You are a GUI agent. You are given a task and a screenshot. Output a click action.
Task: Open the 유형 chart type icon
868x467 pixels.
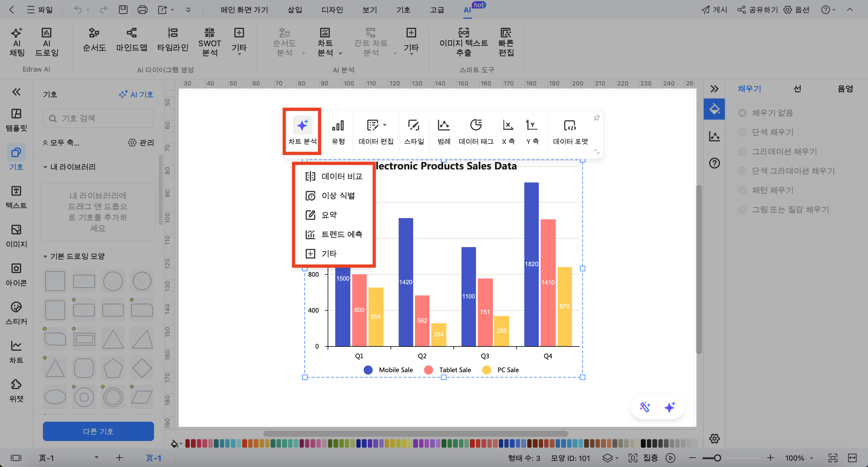(338, 125)
